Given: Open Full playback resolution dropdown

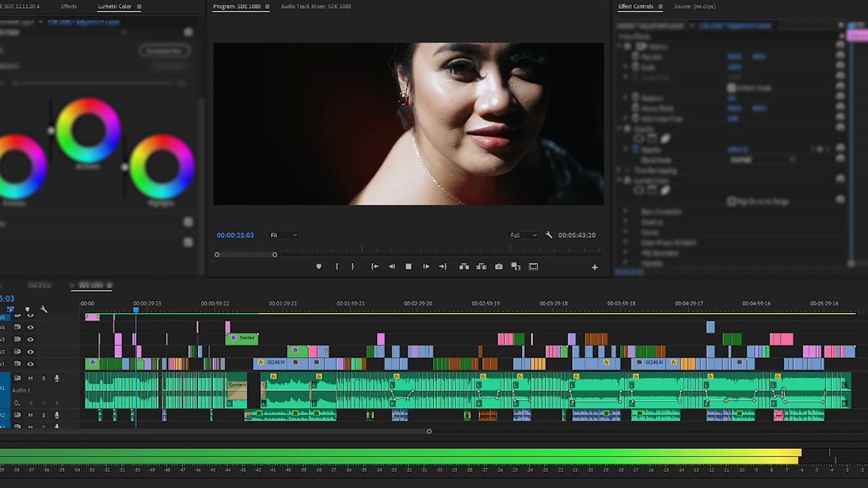Looking at the screenshot, I should (523, 235).
